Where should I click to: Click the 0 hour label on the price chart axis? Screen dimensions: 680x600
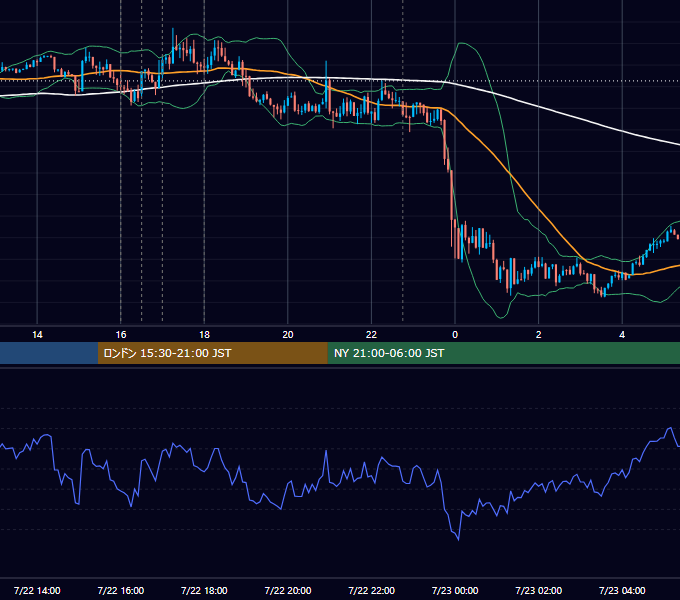click(455, 335)
